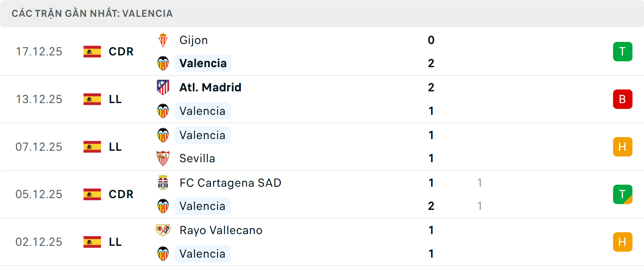Viewport: 644px width, 266px height.
Task: Open the Rayo Vallecano team link
Action: (221, 230)
